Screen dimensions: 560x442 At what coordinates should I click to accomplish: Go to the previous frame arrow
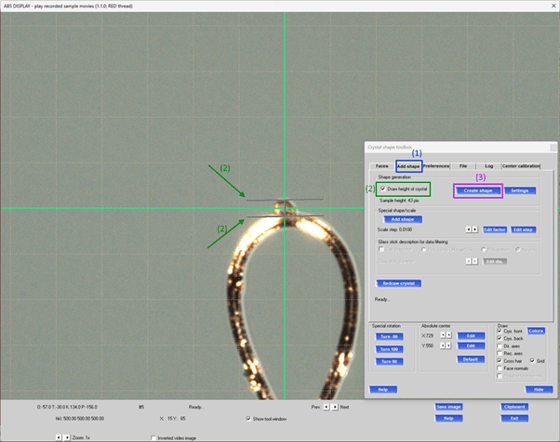[326, 407]
